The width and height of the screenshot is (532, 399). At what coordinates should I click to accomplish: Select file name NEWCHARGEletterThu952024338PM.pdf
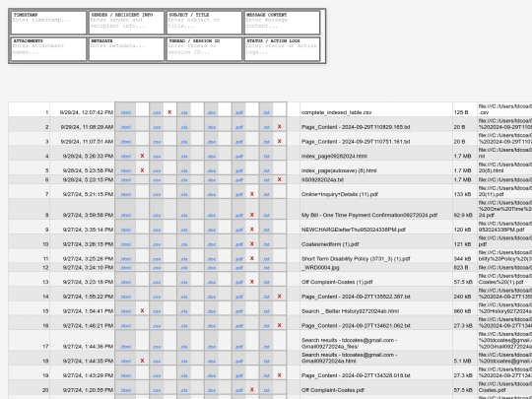(354, 230)
